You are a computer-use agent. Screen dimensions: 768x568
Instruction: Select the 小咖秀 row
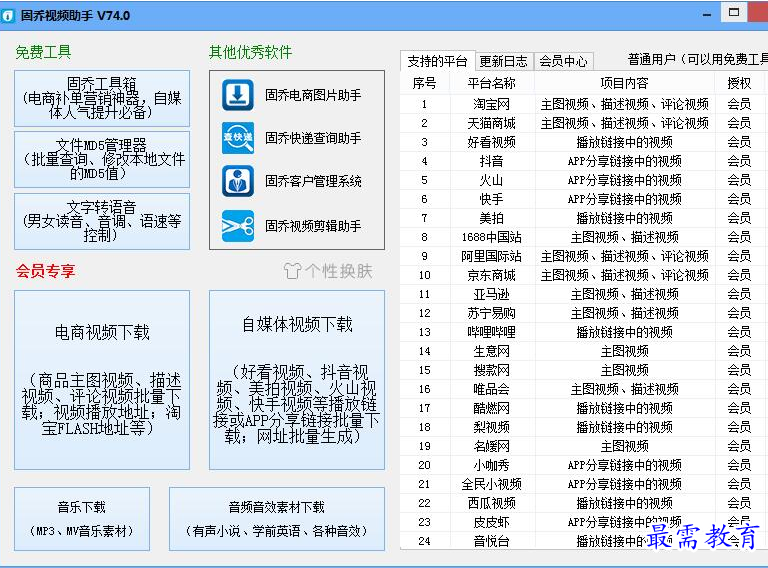click(x=583, y=465)
